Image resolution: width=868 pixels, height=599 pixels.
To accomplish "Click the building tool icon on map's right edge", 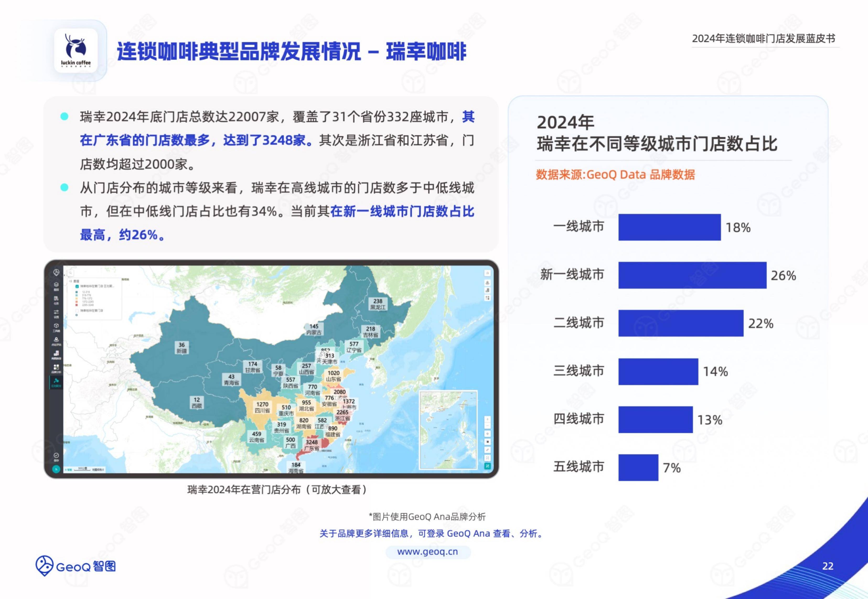I will click(x=487, y=290).
